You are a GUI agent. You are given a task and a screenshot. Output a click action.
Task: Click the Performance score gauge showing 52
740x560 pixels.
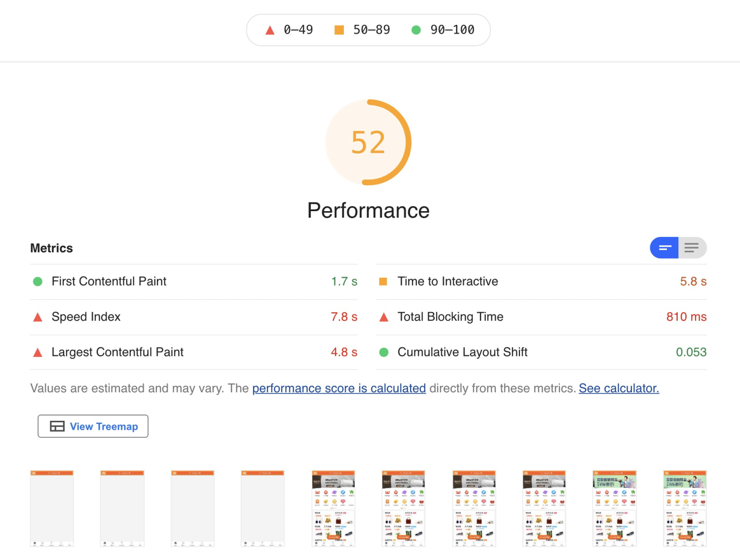point(368,142)
